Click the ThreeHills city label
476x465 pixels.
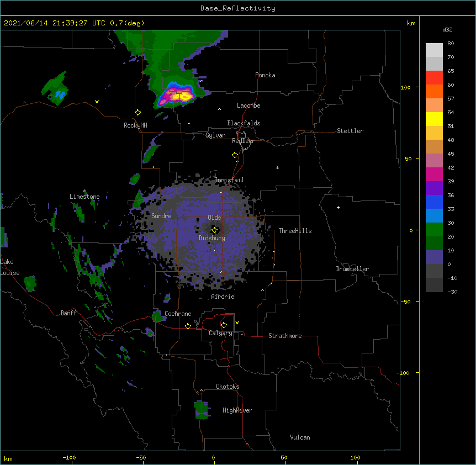pyautogui.click(x=295, y=231)
